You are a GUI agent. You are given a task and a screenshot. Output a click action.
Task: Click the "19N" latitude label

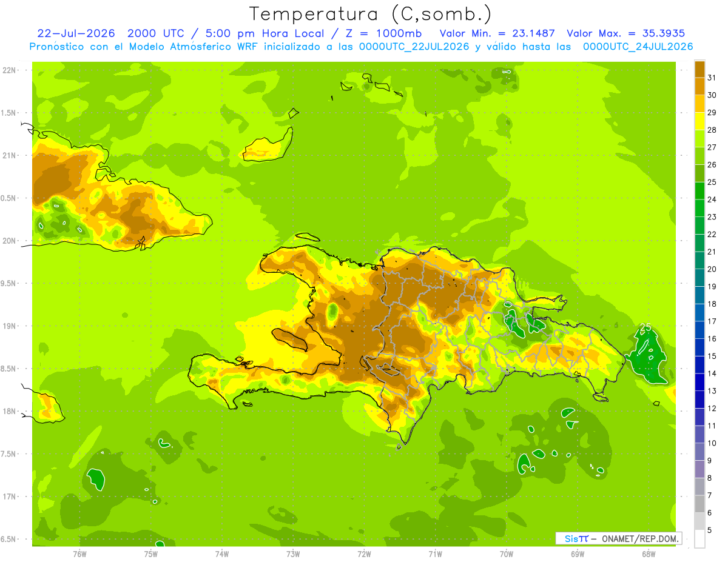[10, 326]
